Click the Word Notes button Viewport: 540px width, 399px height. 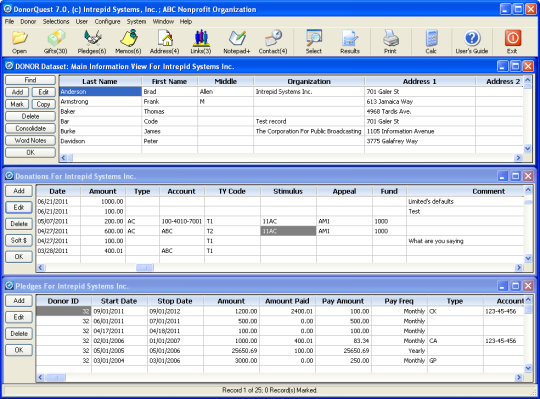(30, 140)
